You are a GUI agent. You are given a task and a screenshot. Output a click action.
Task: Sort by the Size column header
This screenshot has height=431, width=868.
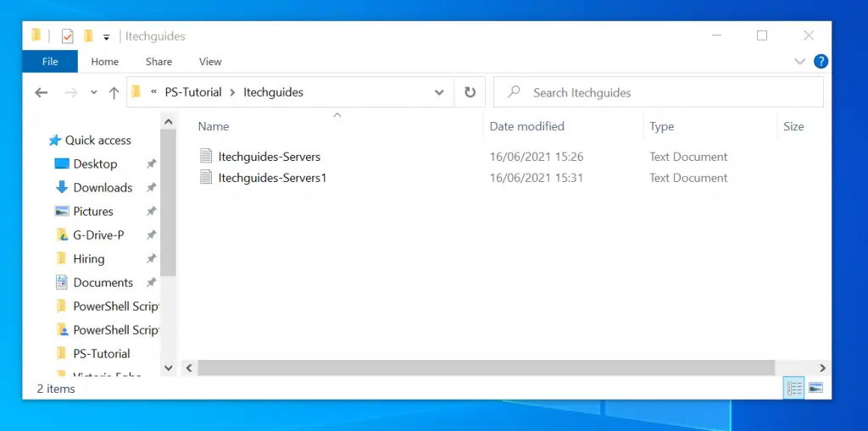click(x=793, y=126)
